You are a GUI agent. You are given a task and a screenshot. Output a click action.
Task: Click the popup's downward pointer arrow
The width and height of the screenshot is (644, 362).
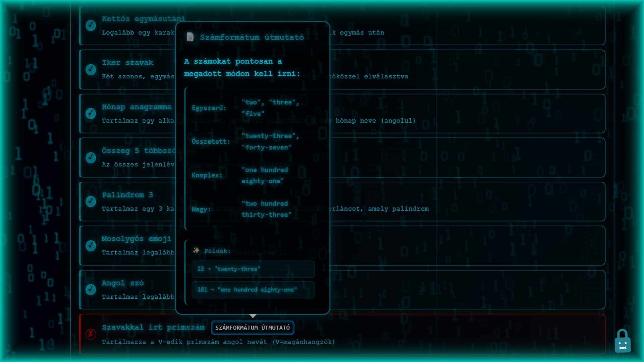[253, 316]
